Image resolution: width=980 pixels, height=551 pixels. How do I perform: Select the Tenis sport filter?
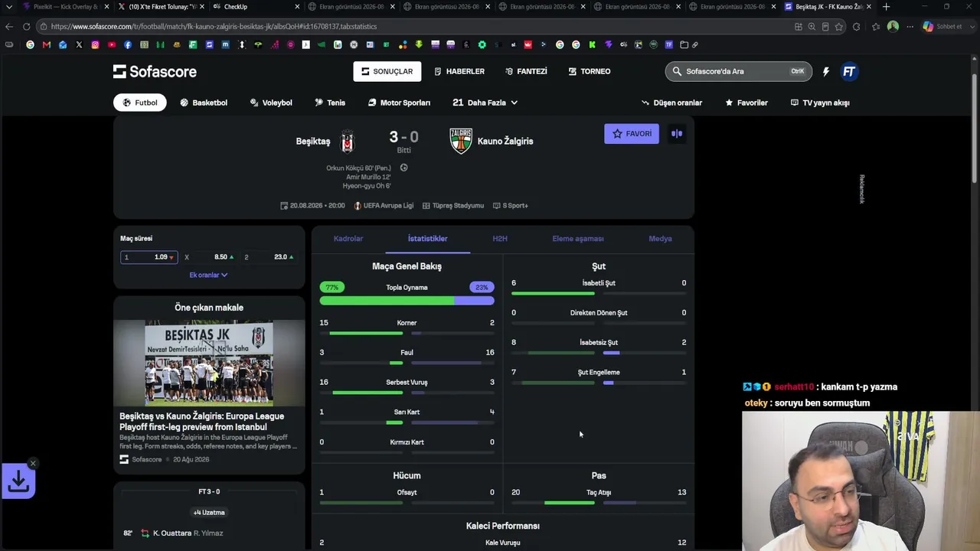[330, 103]
